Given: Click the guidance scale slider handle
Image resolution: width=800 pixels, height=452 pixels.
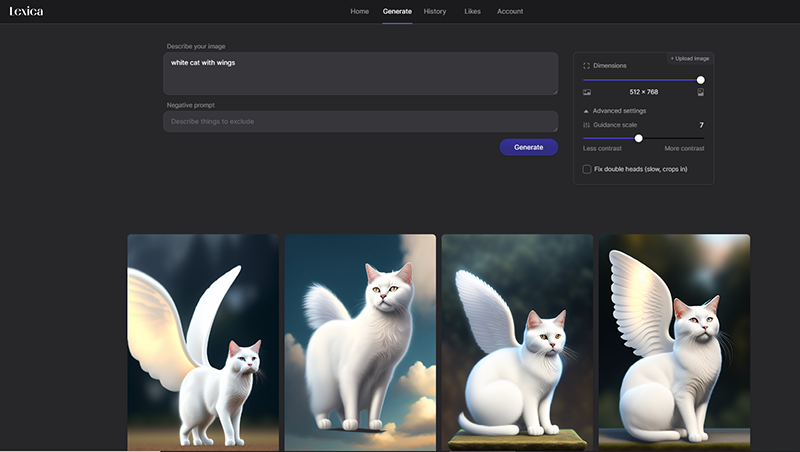Looking at the screenshot, I should click(x=638, y=138).
